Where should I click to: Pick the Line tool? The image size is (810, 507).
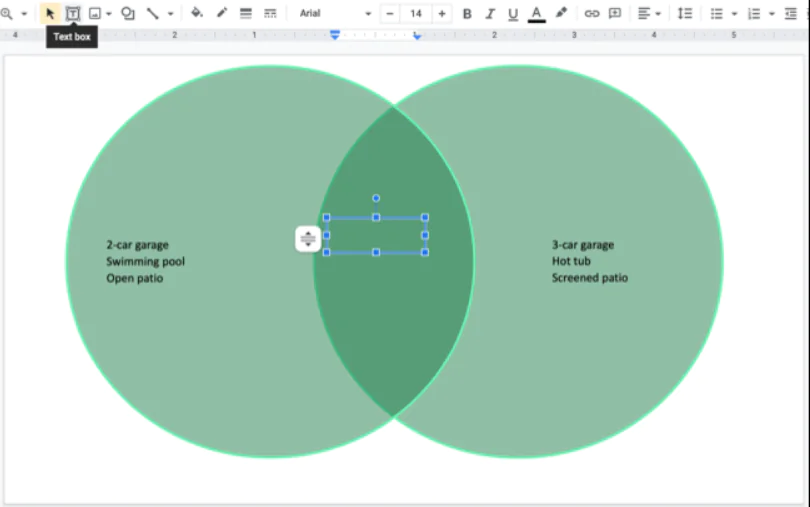tap(153, 13)
